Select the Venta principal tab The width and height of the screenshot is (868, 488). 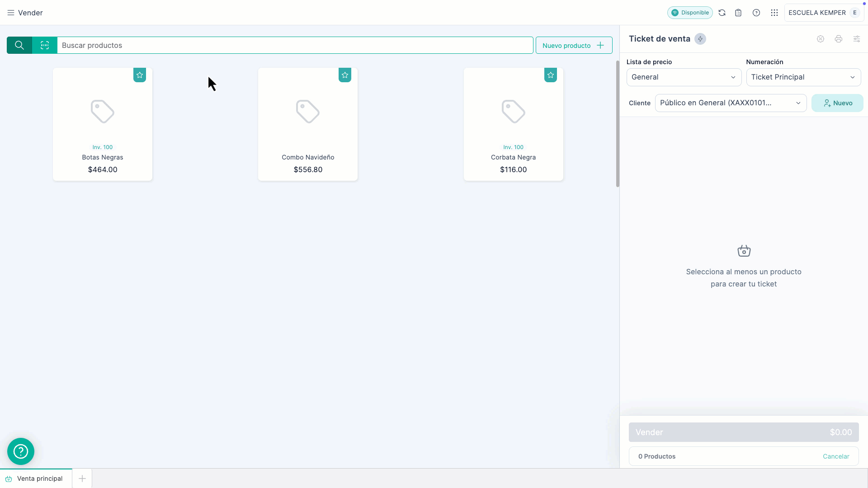pos(36,479)
